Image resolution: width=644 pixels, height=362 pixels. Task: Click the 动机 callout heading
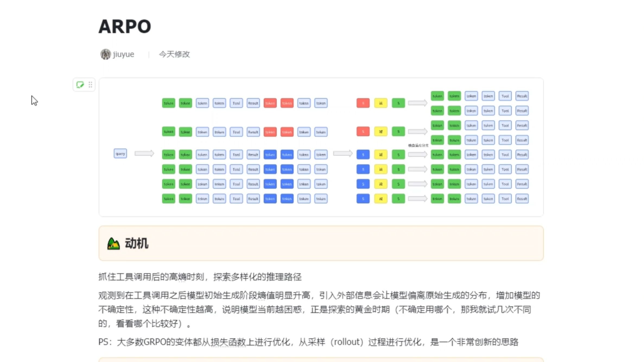[137, 243]
